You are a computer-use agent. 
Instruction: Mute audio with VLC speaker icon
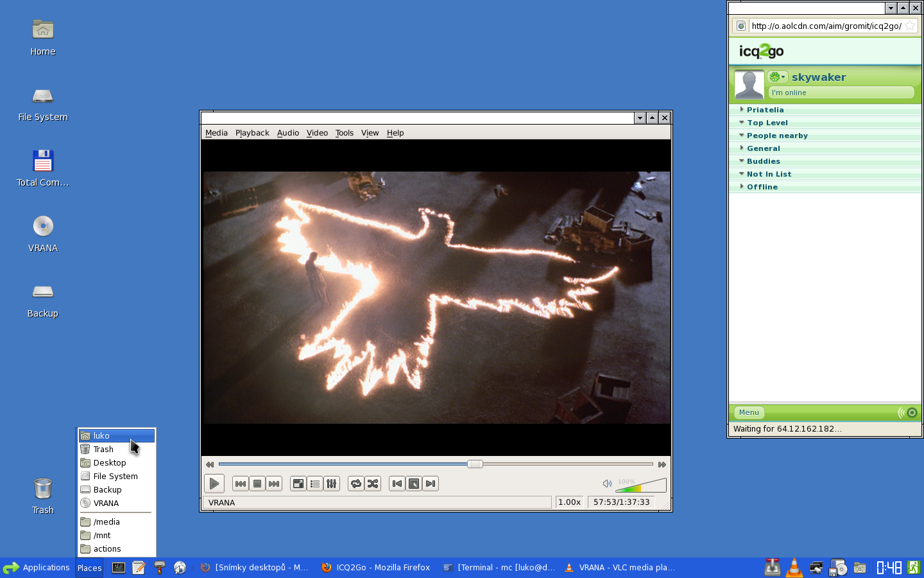pyautogui.click(x=607, y=484)
